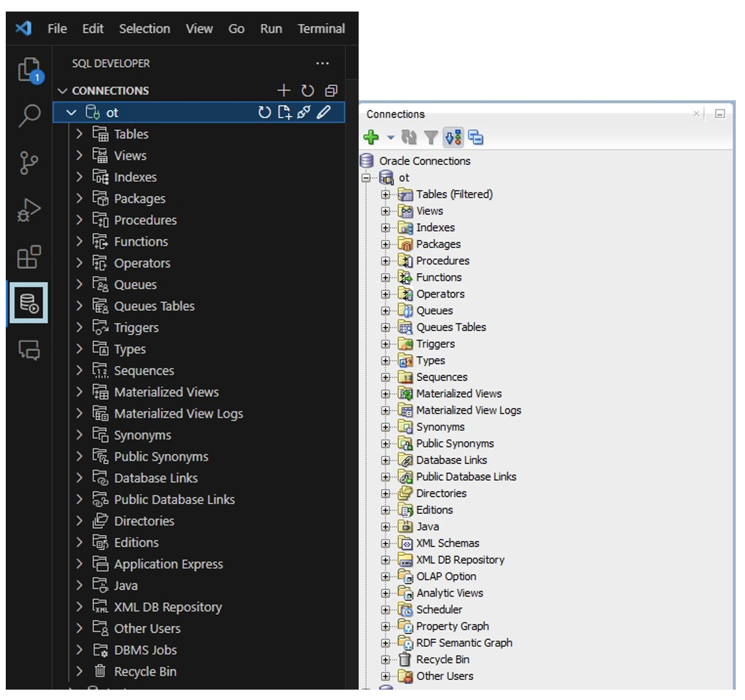Click the add connection plus icon in CONNECTIONS header
Viewport: 745px width, 700px height.
click(283, 91)
